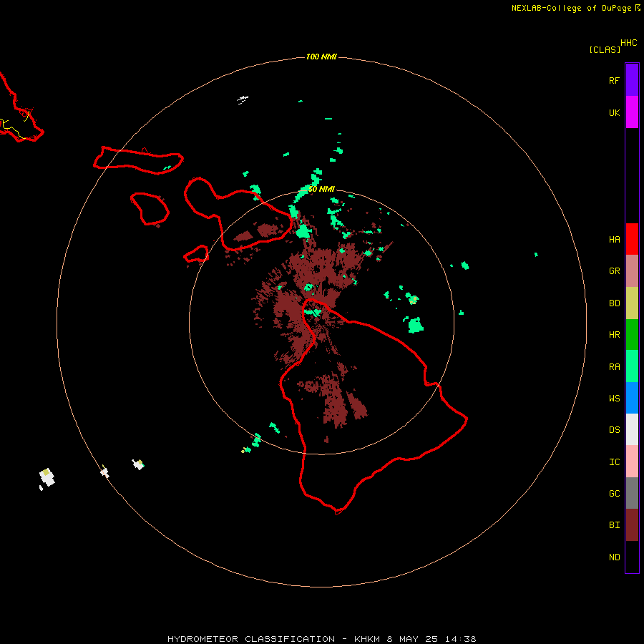Viewport: 644px width, 644px height.
Task: Click the WS legend label
Action: 614,399
